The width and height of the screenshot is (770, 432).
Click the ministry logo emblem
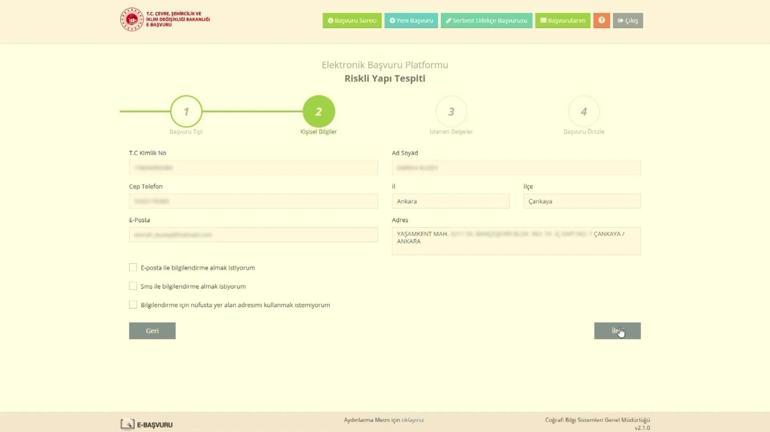tap(132, 19)
